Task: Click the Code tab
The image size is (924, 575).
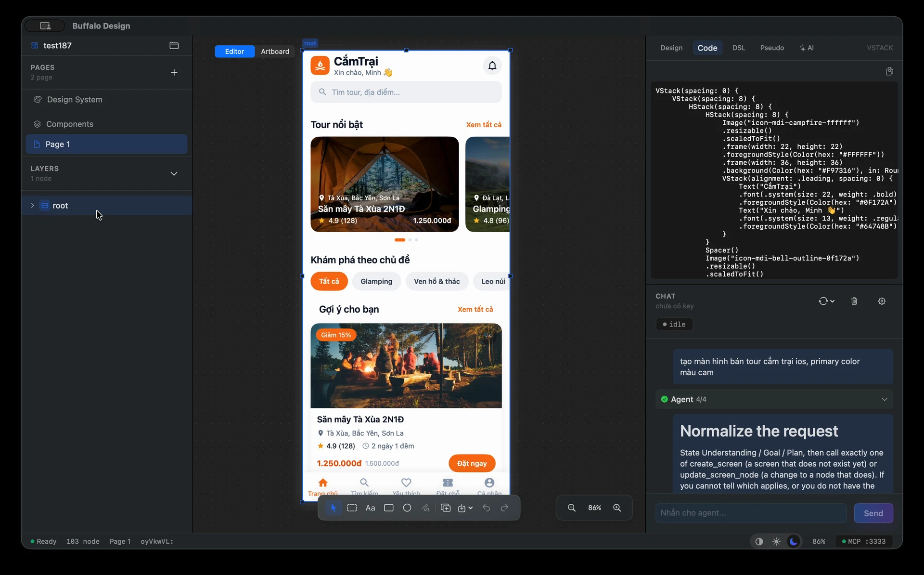Action: click(707, 48)
